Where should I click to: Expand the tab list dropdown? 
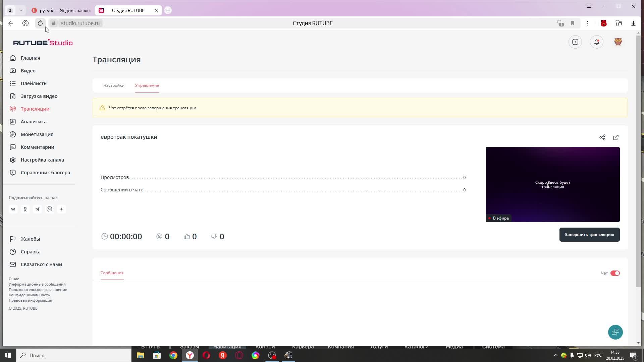[x=21, y=10]
